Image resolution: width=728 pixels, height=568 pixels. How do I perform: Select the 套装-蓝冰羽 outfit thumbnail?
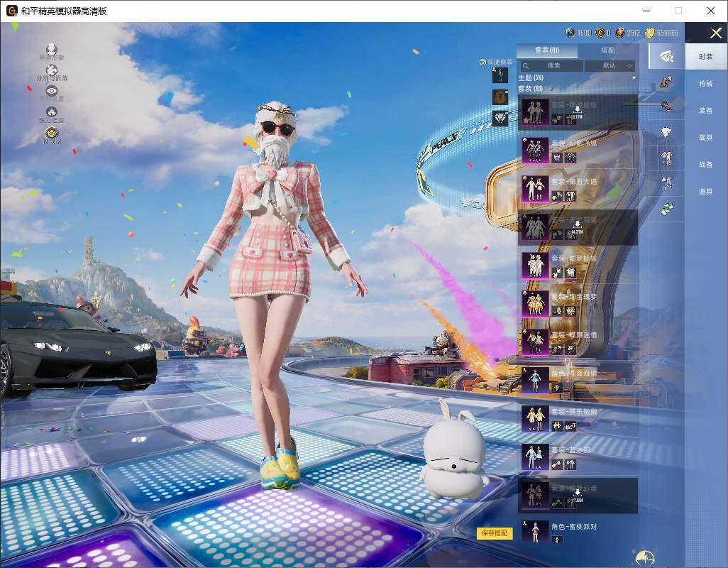point(535,457)
